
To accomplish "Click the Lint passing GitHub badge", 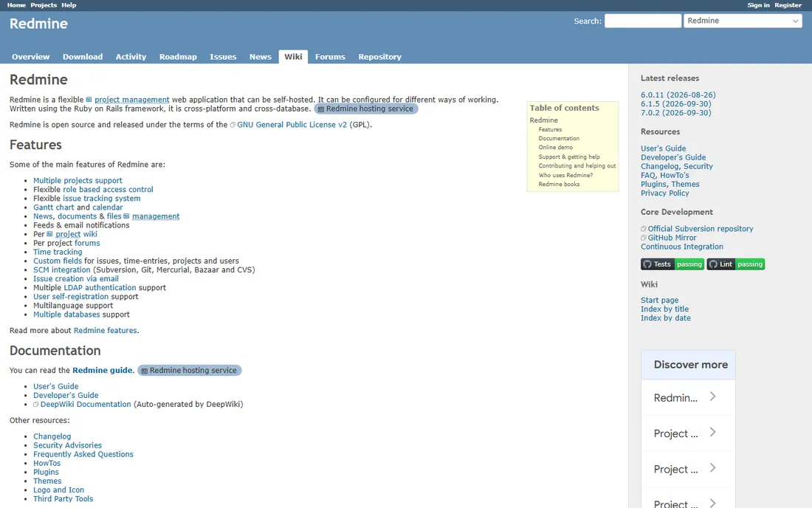I will click(x=735, y=264).
